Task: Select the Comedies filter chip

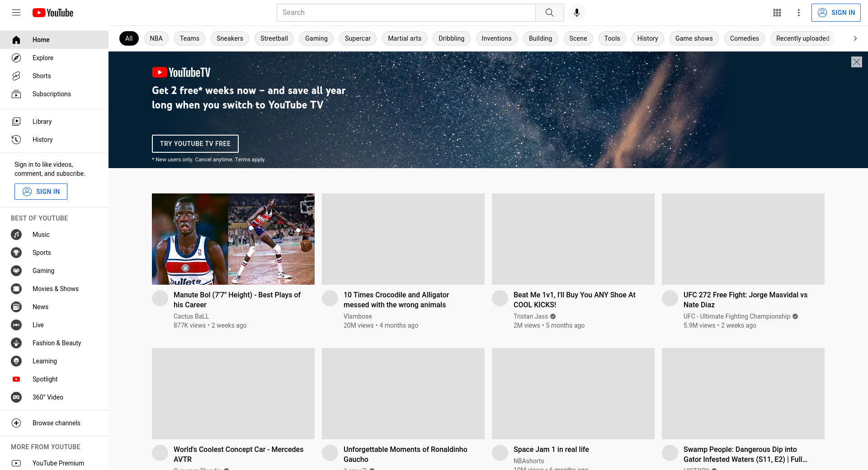Action: pos(745,38)
